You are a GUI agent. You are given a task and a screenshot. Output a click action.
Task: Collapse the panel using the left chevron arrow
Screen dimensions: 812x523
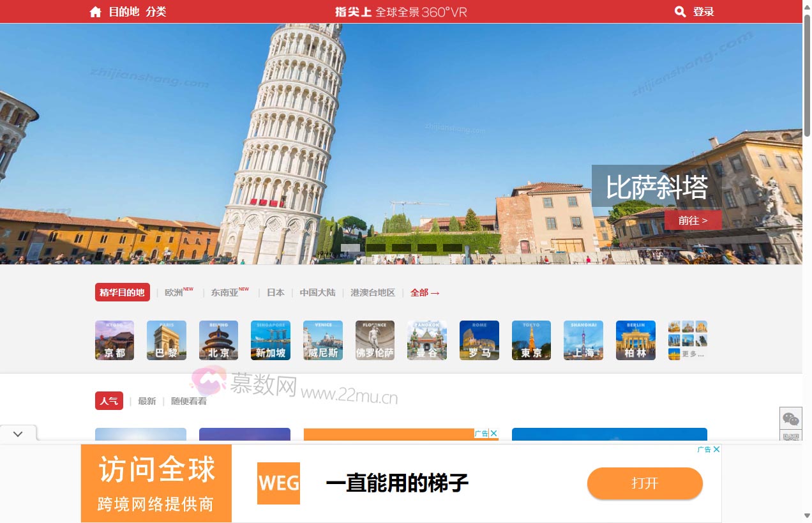[18, 434]
